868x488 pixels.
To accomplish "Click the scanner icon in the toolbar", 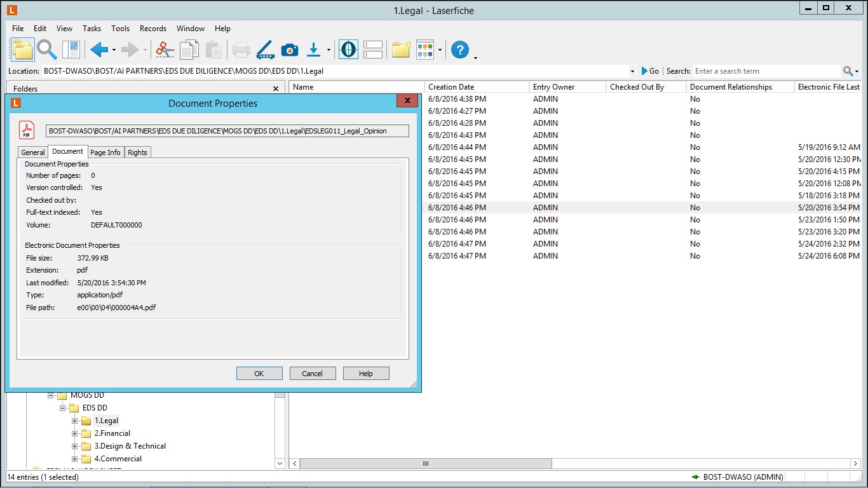I will [x=264, y=50].
